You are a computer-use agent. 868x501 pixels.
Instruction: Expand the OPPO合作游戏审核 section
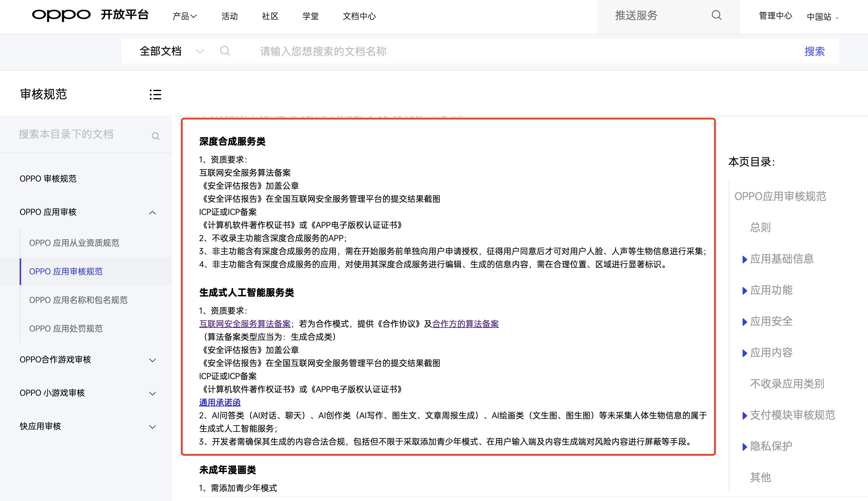[152, 360]
